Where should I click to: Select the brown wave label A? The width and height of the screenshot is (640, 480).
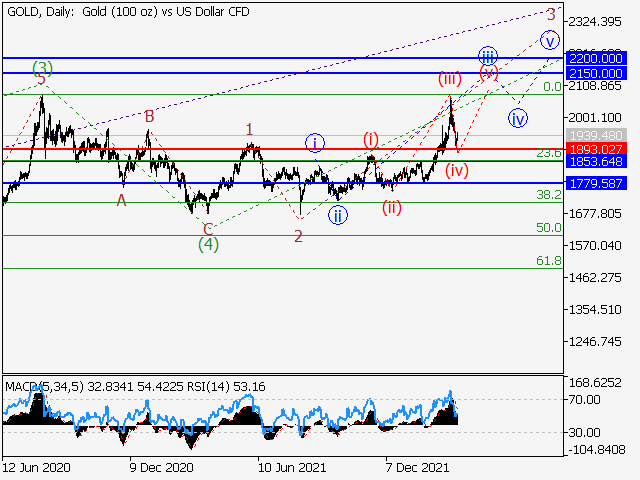(x=121, y=200)
